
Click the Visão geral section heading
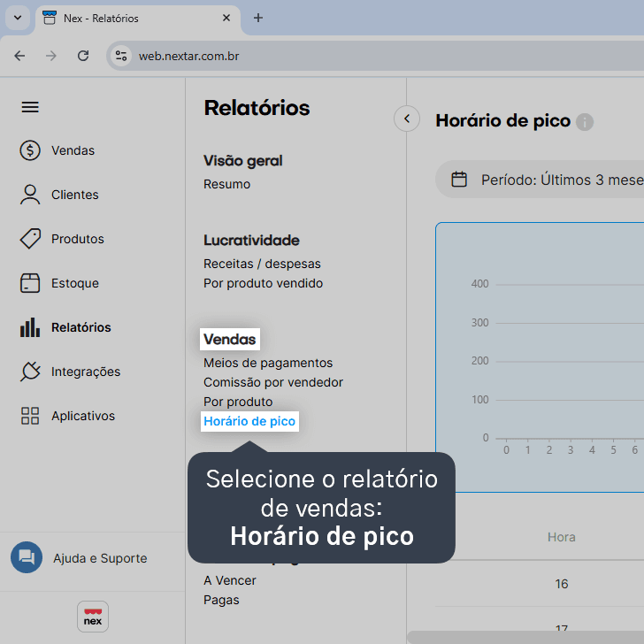tap(243, 161)
